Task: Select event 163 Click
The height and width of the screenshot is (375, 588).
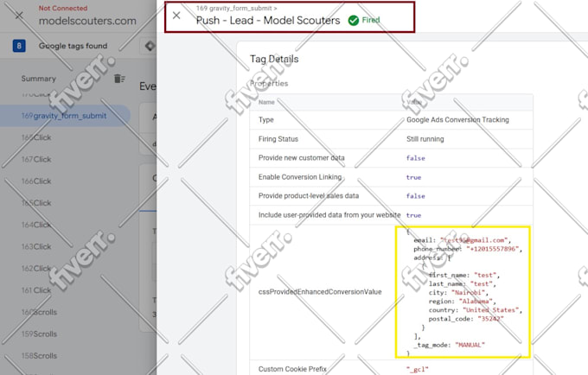Action: point(36,246)
